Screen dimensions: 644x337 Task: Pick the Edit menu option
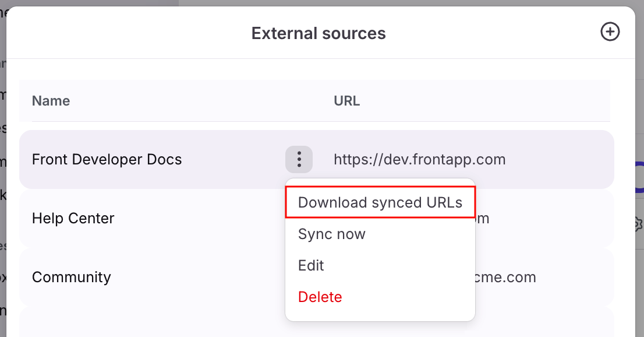tap(311, 266)
